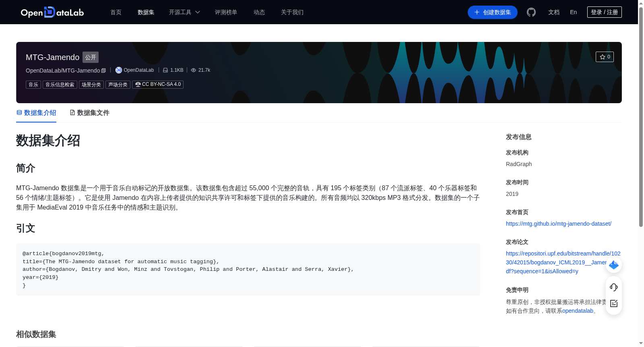Viewport: 644px width, 347px height.
Task: Click the 1.1KB storage size icon
Action: [165, 70]
